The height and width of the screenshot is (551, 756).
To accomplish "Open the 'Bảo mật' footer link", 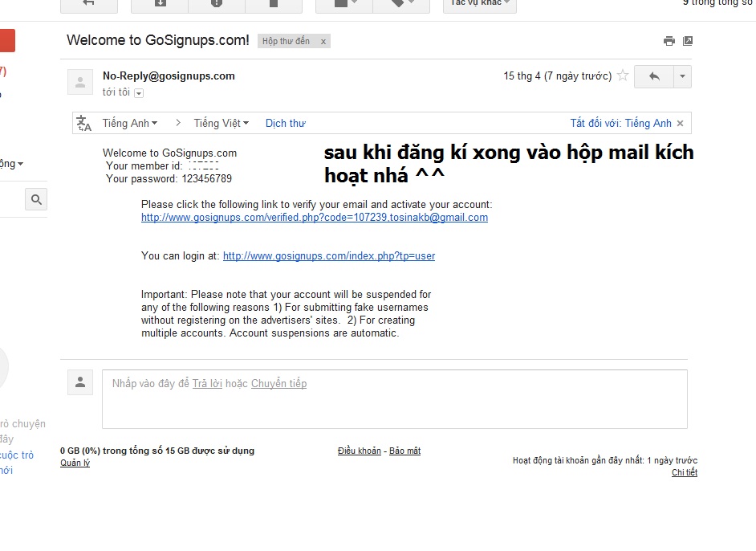I will coord(405,451).
